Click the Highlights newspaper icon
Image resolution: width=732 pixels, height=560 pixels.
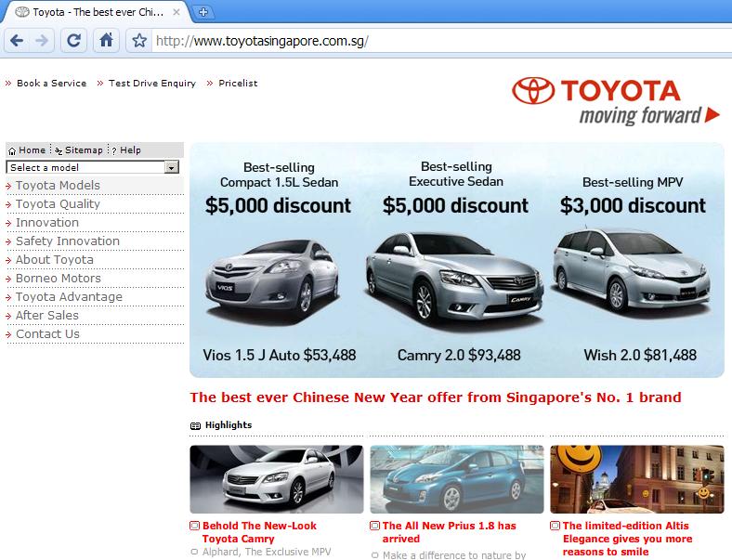click(x=196, y=425)
